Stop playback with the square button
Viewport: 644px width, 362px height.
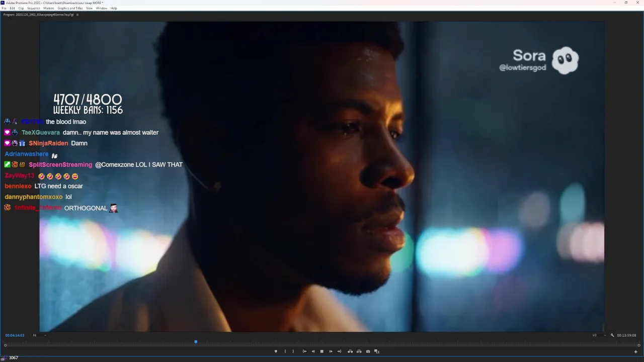pyautogui.click(x=322, y=351)
